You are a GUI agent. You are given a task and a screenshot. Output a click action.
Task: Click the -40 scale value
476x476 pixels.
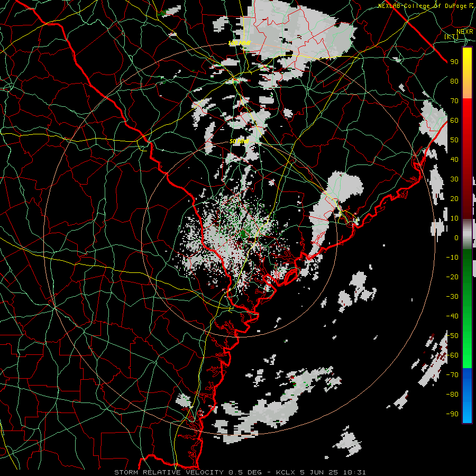tap(452, 316)
